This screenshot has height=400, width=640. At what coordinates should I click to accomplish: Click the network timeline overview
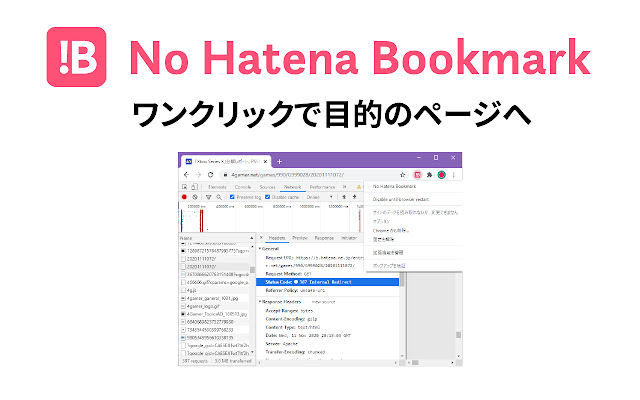tap(271, 218)
